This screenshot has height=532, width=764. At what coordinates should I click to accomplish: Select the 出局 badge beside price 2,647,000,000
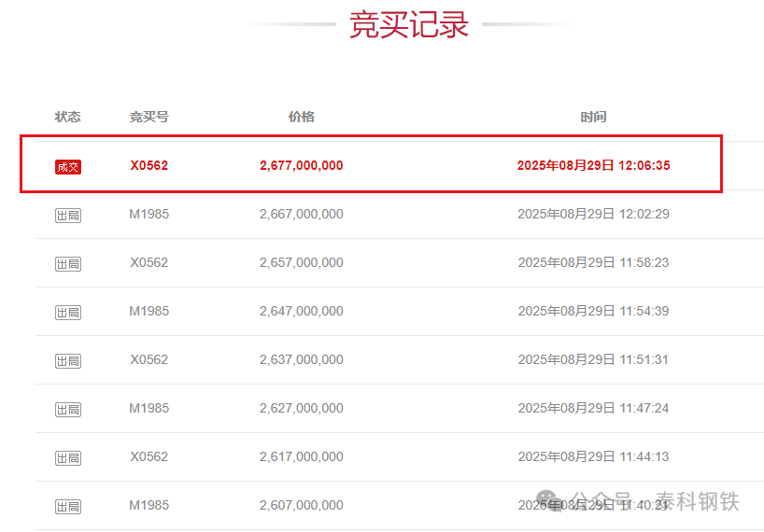68,313
